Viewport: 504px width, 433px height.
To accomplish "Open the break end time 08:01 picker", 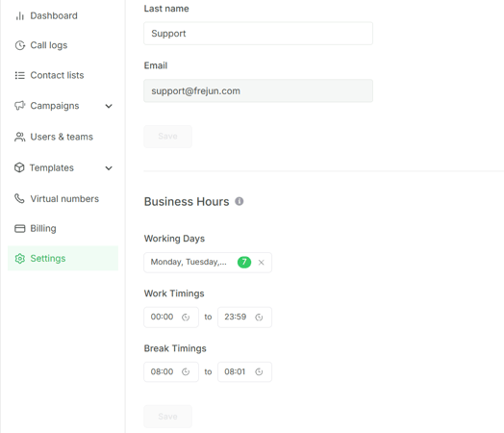I will coord(244,372).
